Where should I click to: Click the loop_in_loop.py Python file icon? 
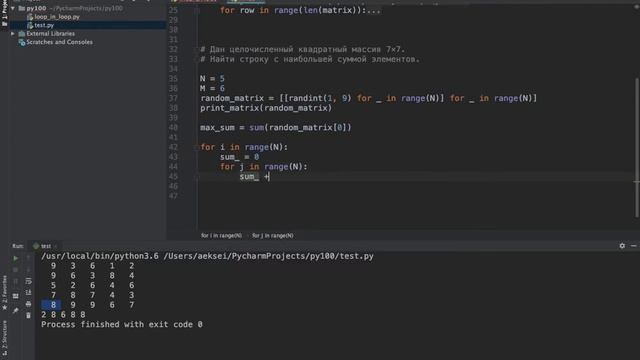[30, 17]
